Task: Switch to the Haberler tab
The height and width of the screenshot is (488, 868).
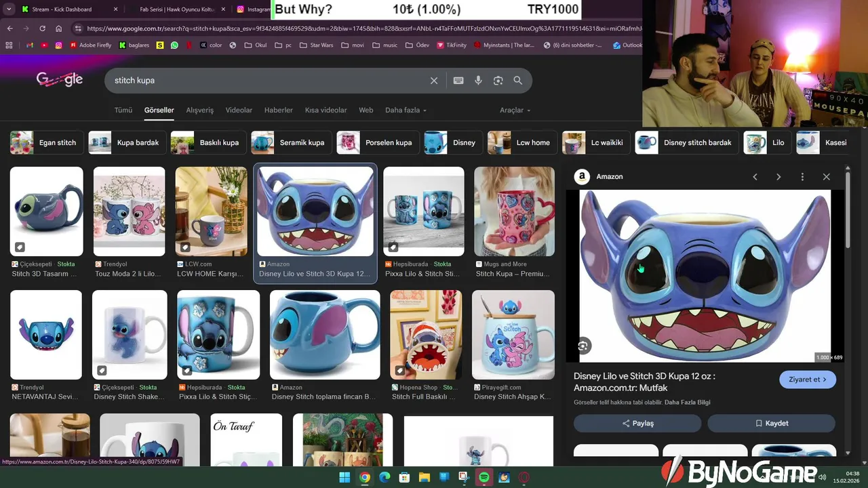Action: 279,110
